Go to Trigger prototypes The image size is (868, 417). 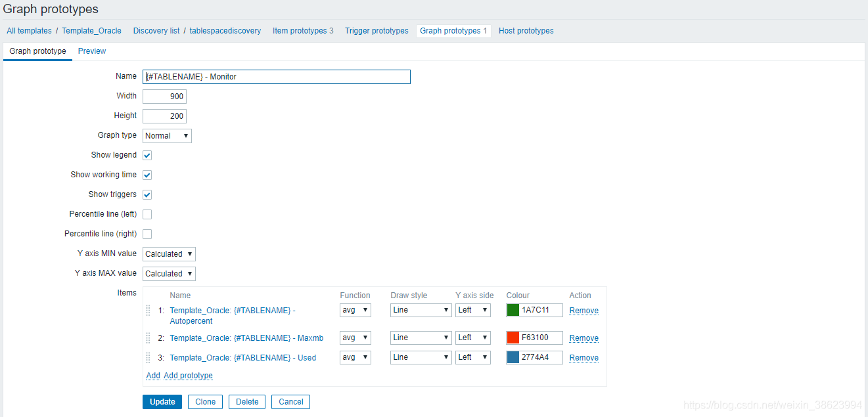pyautogui.click(x=377, y=31)
